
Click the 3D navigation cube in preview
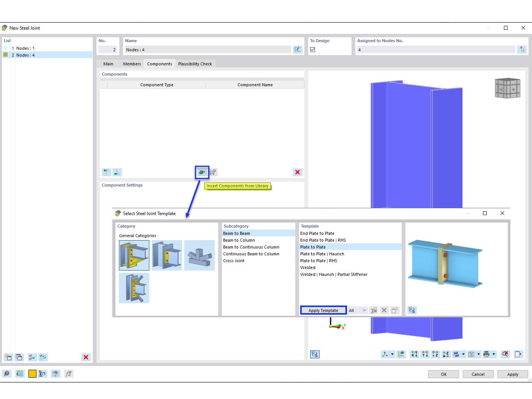pyautogui.click(x=507, y=88)
